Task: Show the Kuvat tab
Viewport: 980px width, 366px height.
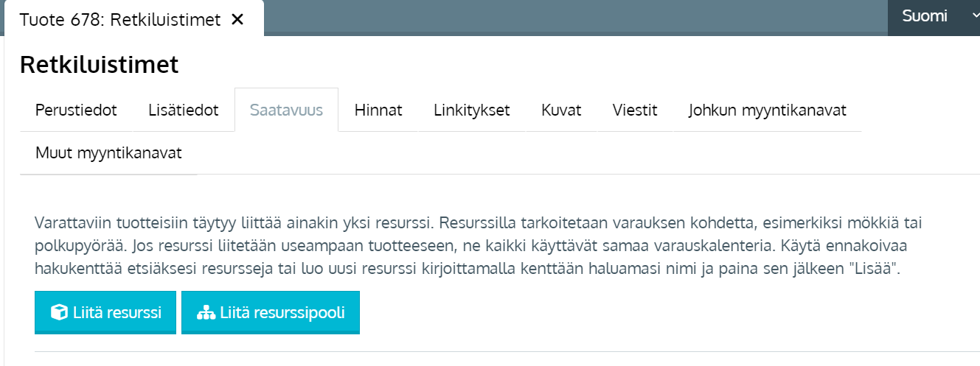Action: tap(561, 110)
